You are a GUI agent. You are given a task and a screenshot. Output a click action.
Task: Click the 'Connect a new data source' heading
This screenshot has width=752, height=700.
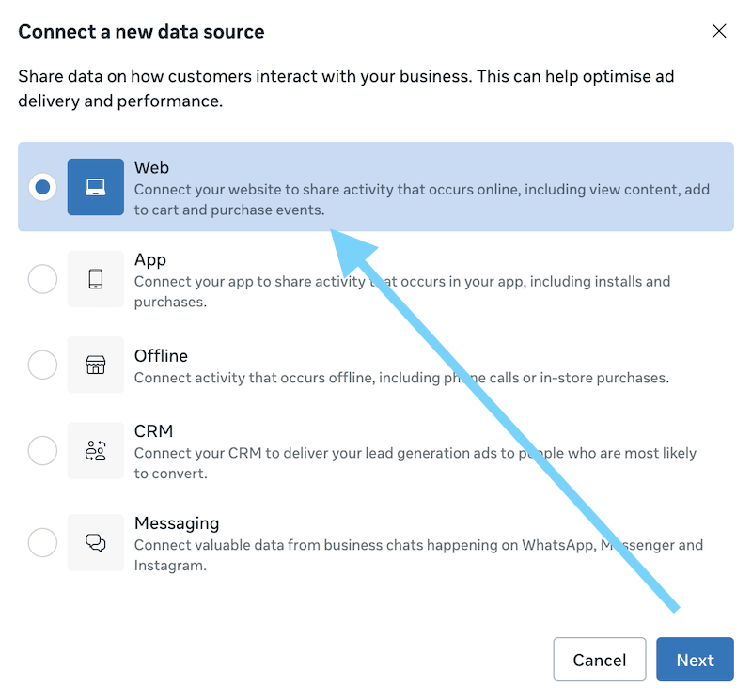click(141, 32)
